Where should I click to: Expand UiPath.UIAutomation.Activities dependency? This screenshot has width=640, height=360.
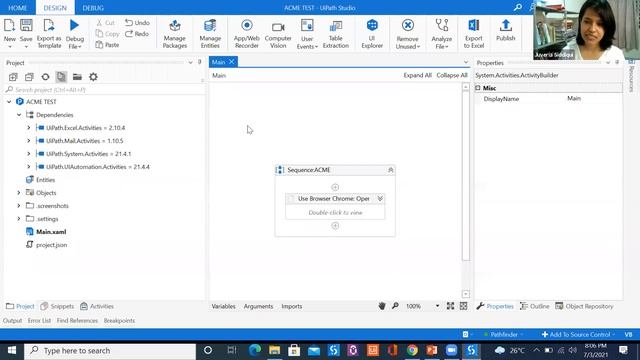tap(29, 167)
